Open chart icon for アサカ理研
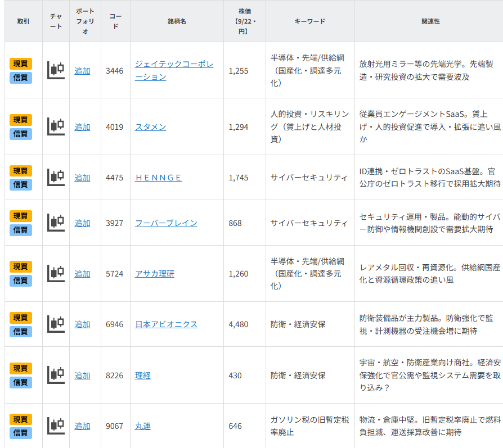This screenshot has width=503, height=448. (x=56, y=273)
